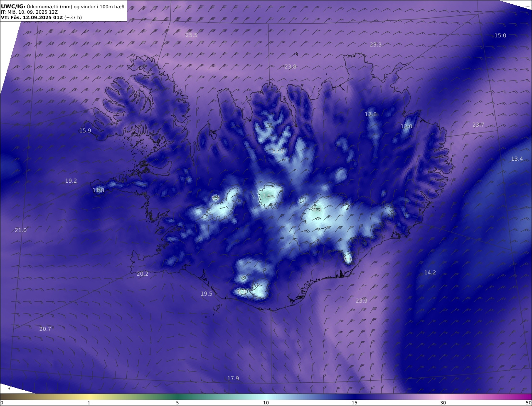Click the 14.2 value label

click(x=430, y=273)
